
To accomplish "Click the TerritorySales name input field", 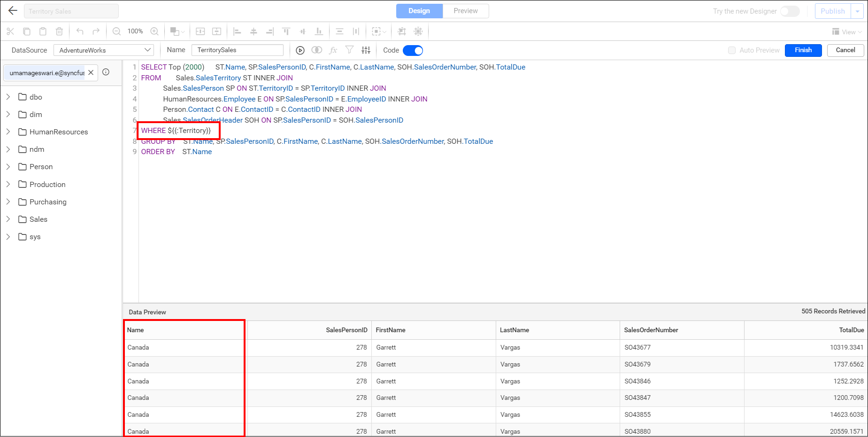I will pos(237,49).
